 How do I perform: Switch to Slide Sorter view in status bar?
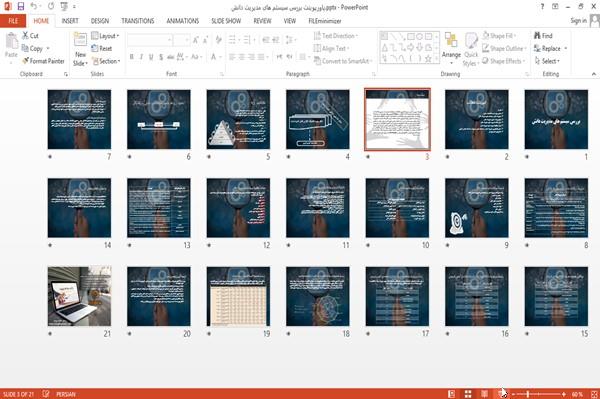468,394
